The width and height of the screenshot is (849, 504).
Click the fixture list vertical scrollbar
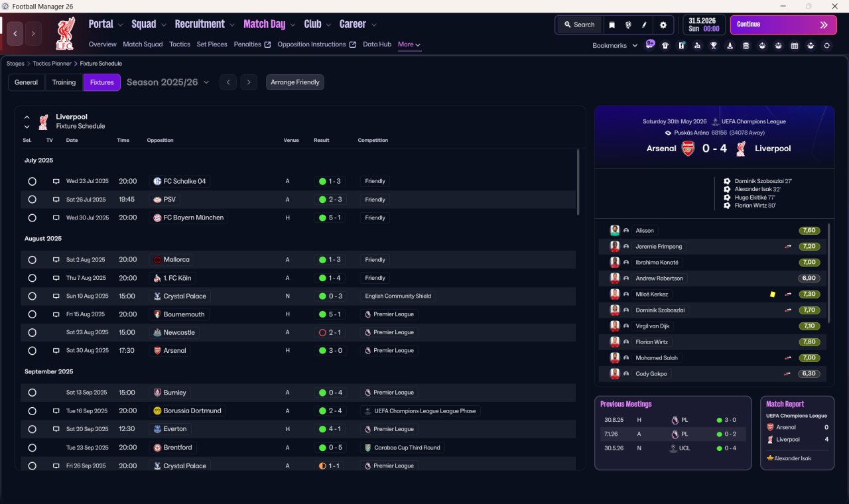tap(578, 182)
